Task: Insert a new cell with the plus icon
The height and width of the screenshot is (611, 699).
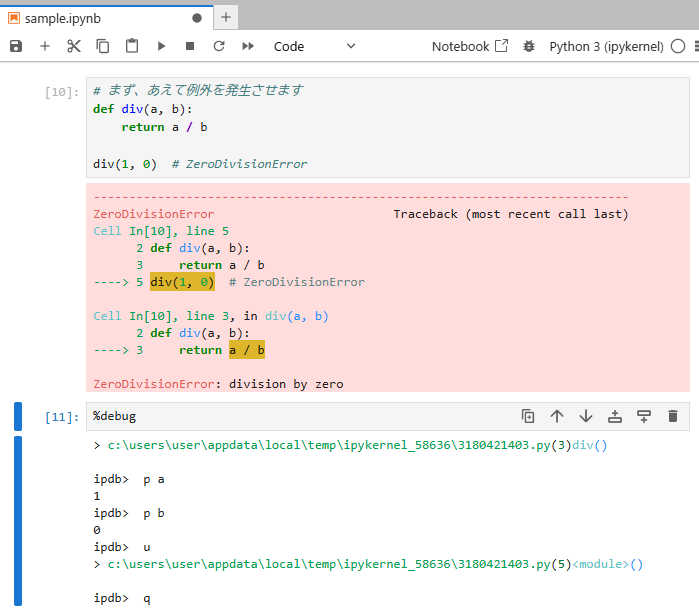Action: pyautogui.click(x=45, y=46)
